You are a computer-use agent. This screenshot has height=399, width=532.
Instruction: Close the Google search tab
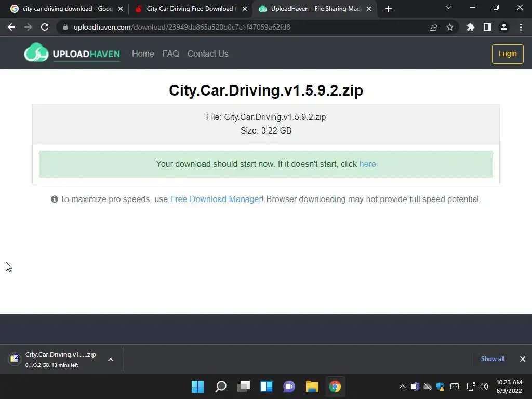point(121,9)
